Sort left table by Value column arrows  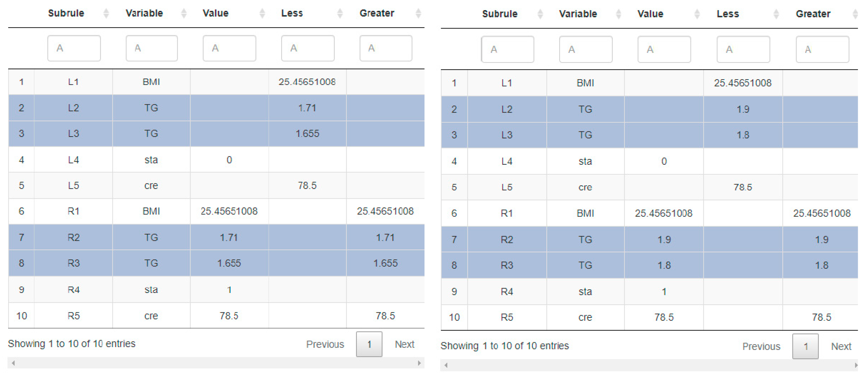coord(263,14)
